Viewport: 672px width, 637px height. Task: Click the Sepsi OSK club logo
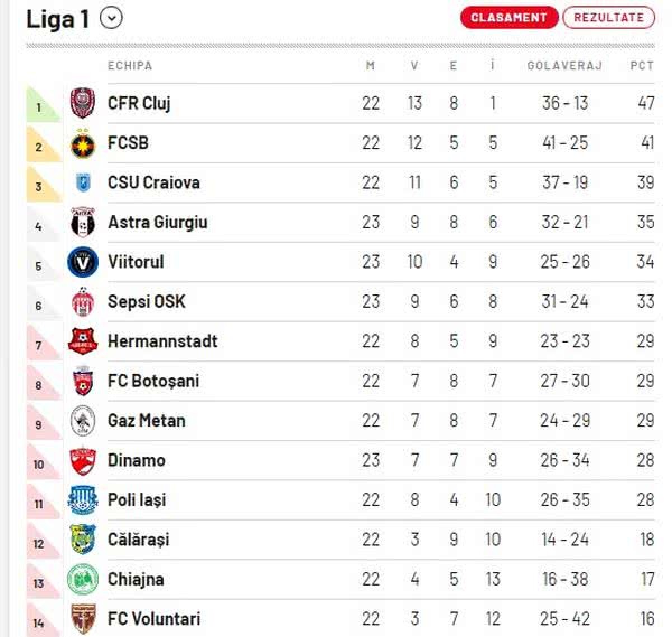[x=83, y=301]
